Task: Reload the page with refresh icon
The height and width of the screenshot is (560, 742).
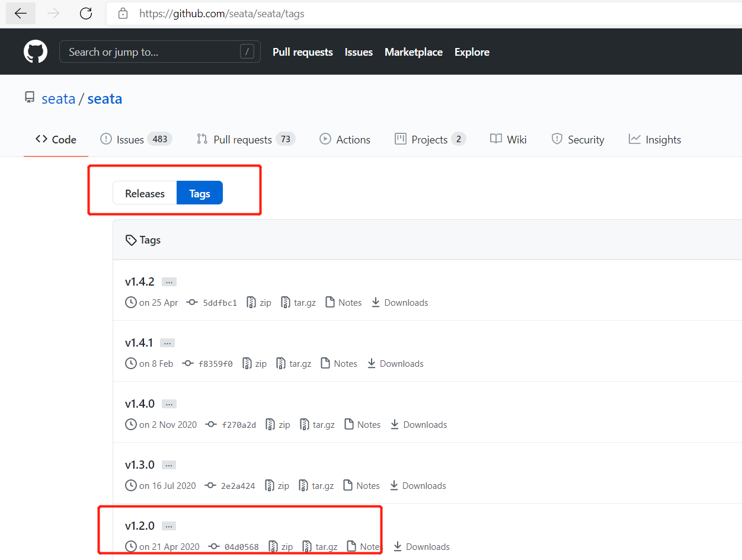Action: pyautogui.click(x=86, y=13)
